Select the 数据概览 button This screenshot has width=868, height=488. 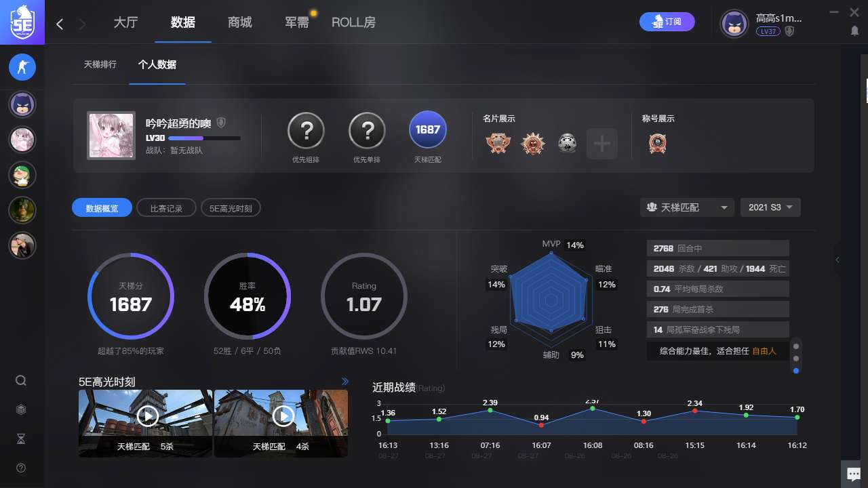(x=102, y=208)
